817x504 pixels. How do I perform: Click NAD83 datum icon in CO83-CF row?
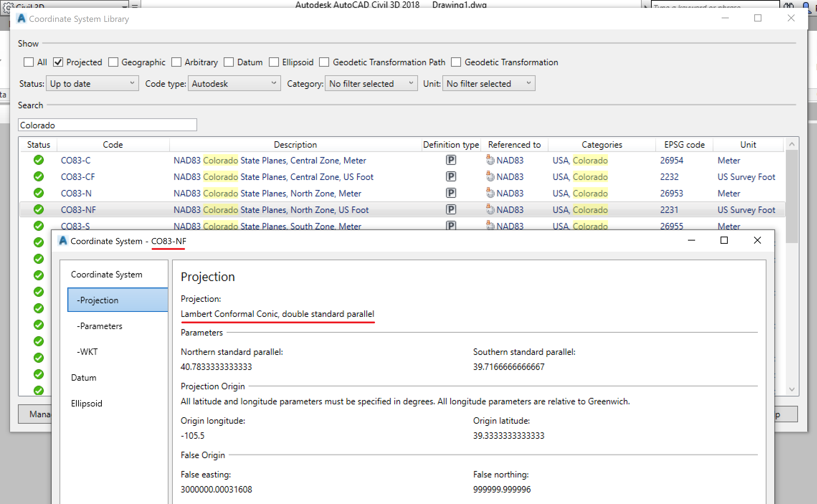coord(490,177)
